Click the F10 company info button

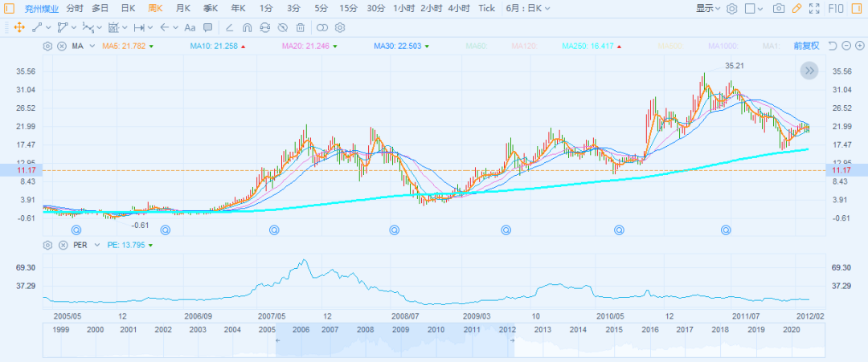coord(836,8)
